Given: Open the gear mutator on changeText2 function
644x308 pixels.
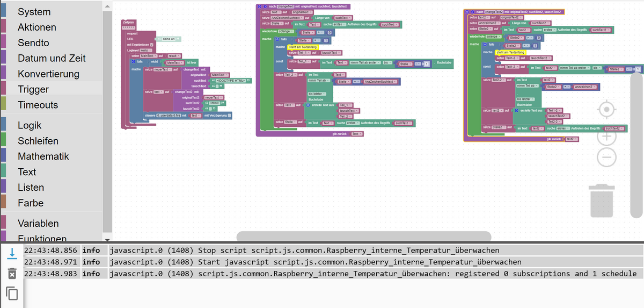Looking at the screenshot, I should click(x=467, y=11).
